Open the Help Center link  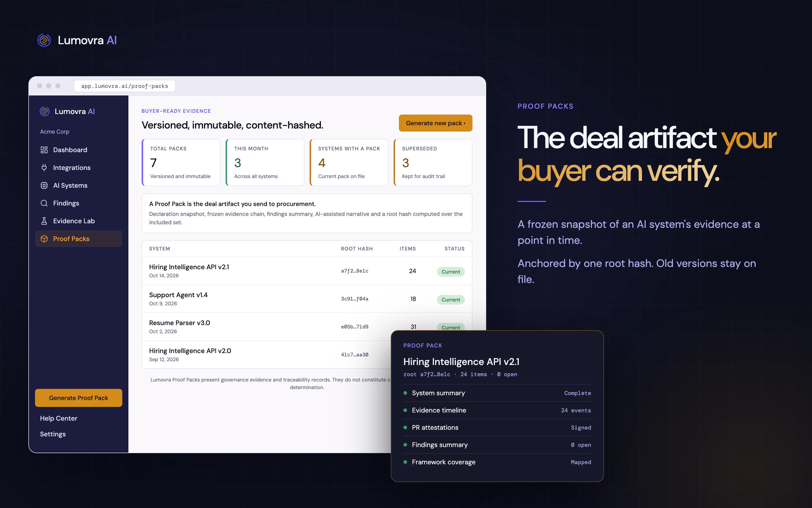tap(59, 418)
